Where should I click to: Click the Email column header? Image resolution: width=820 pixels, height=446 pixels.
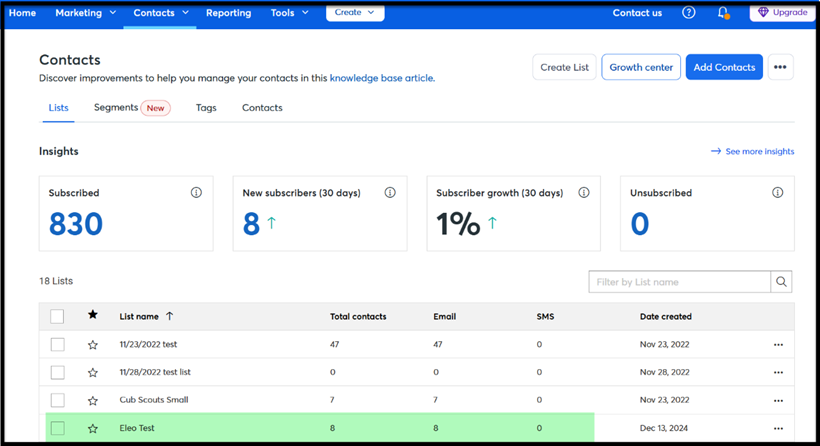click(x=445, y=316)
